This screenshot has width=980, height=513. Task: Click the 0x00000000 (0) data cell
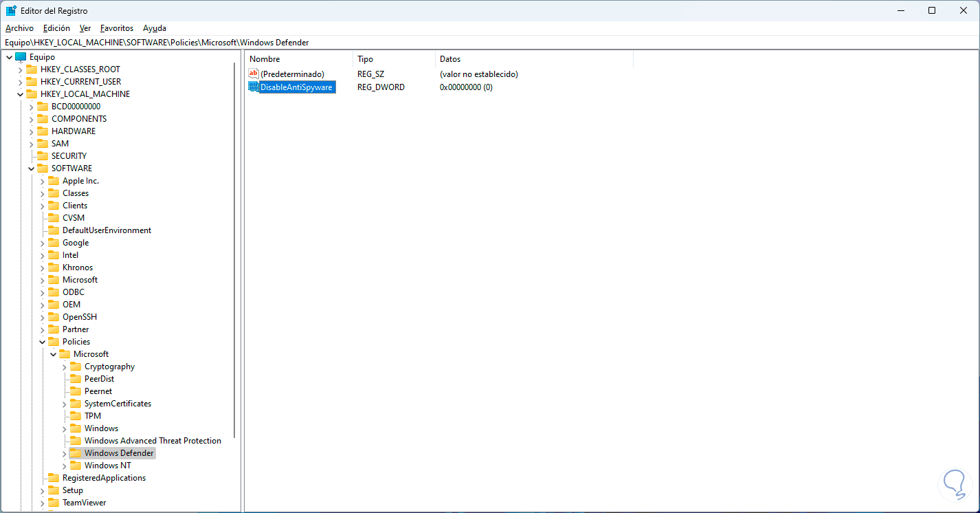tap(466, 87)
